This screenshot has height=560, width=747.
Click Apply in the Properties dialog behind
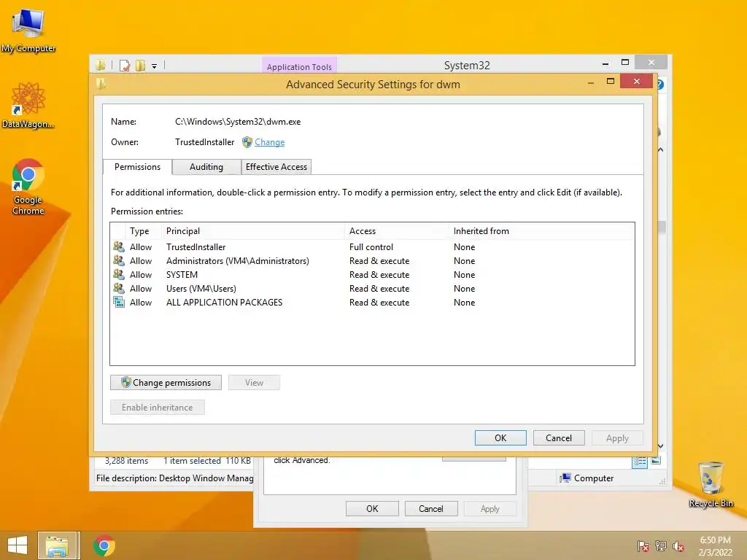point(489,508)
